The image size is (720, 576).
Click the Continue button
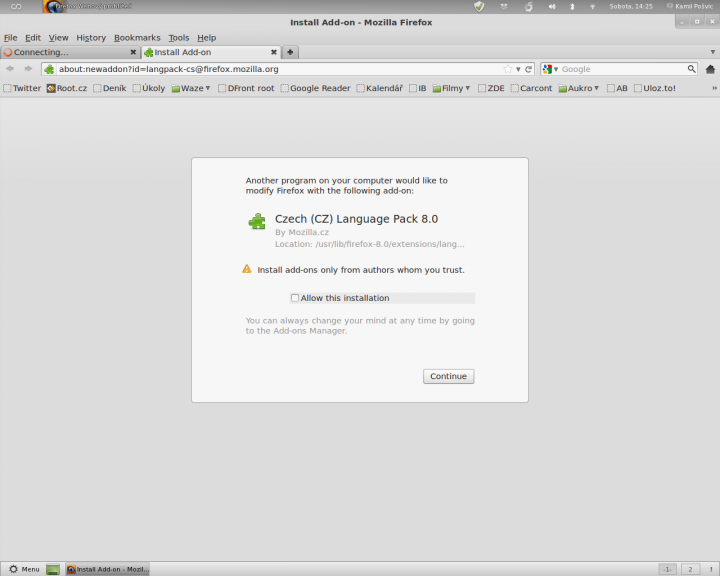point(449,376)
